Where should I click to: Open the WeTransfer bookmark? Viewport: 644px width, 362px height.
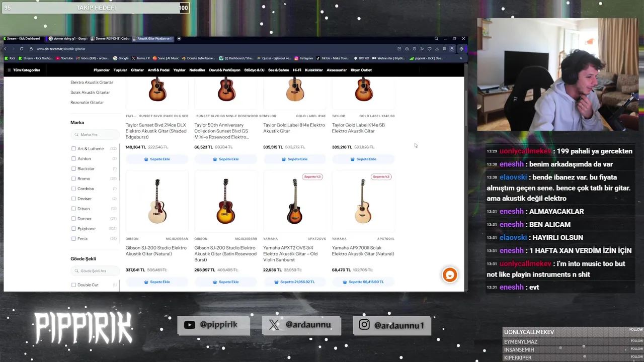coord(389,58)
